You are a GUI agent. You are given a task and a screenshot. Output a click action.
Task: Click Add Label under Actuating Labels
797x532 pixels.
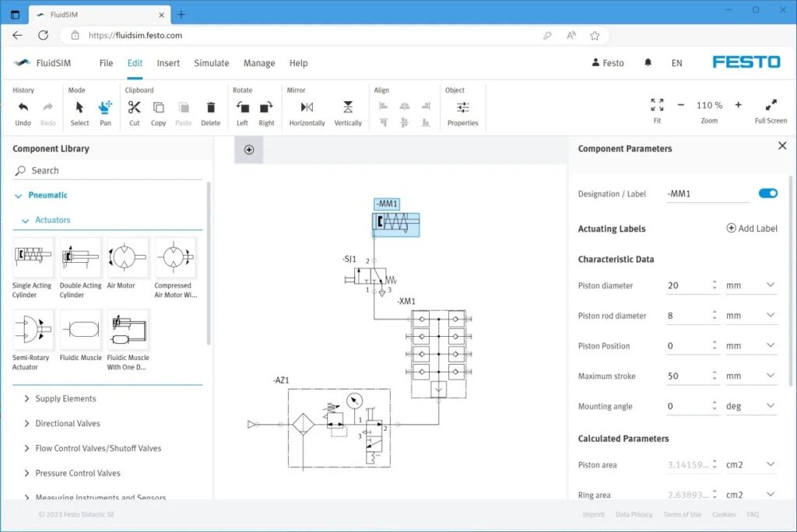click(752, 228)
